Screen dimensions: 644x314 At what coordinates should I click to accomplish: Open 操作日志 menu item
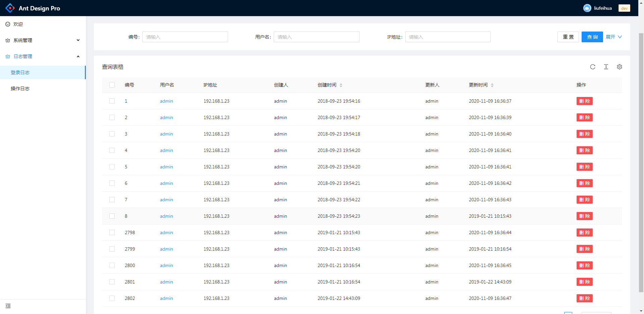20,89
